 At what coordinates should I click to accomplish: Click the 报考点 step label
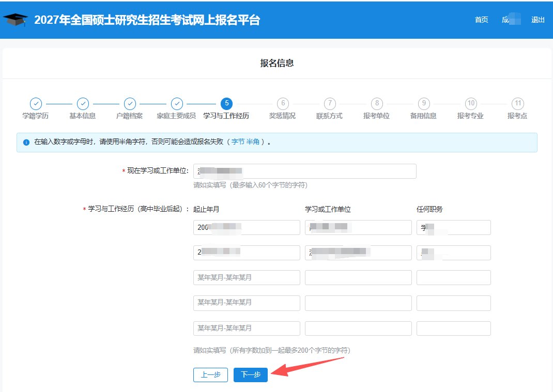click(517, 116)
